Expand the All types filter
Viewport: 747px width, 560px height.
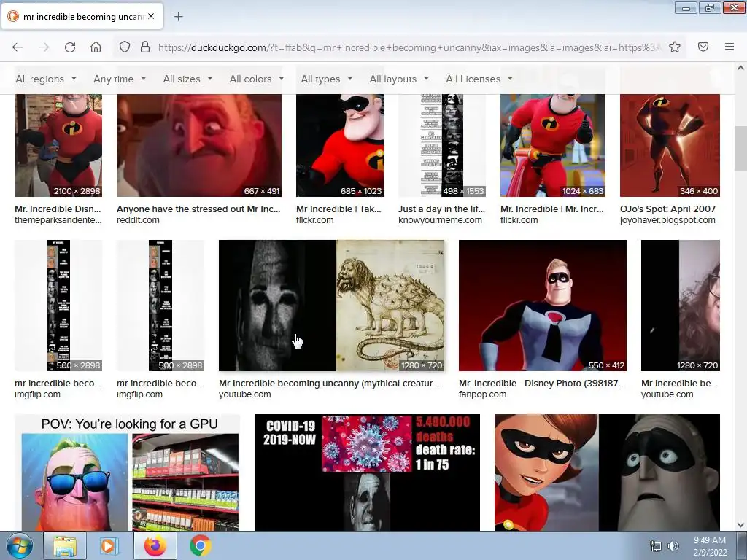click(x=326, y=79)
